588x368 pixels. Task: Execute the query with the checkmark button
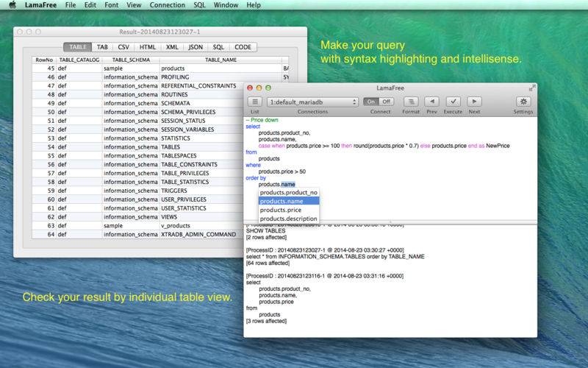click(x=453, y=102)
